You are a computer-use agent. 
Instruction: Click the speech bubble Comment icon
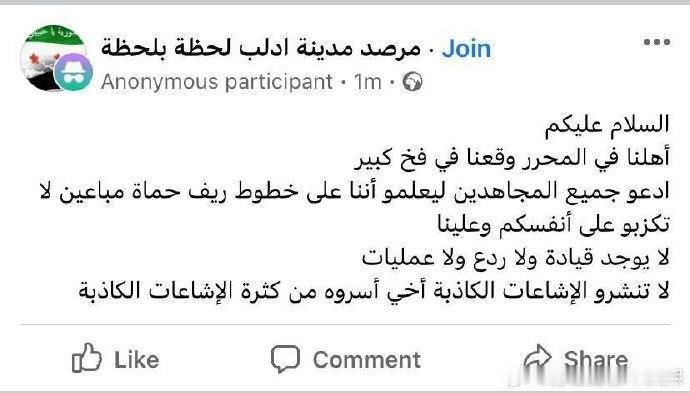[x=285, y=359]
